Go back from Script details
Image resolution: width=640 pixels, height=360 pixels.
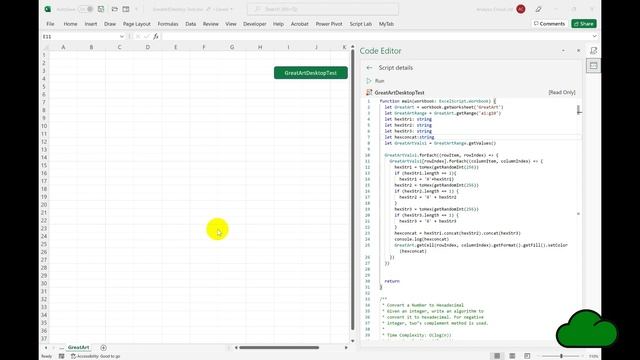[x=369, y=68]
